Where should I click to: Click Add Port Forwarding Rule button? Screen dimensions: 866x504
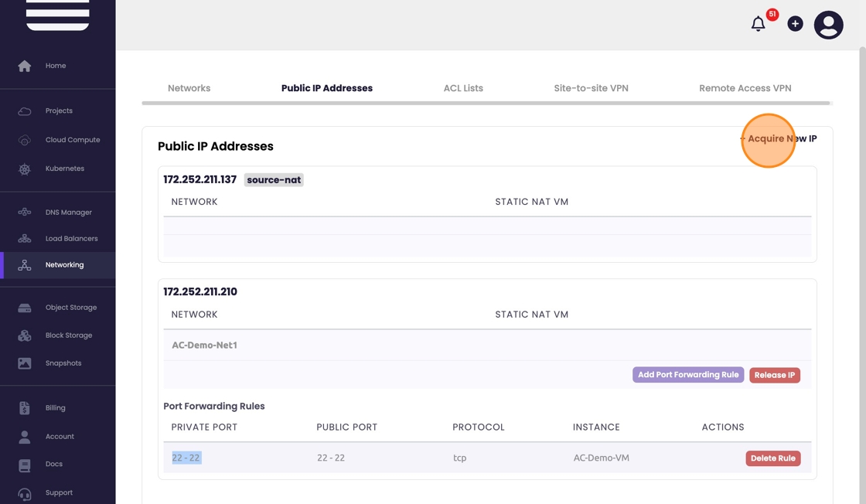pos(688,375)
